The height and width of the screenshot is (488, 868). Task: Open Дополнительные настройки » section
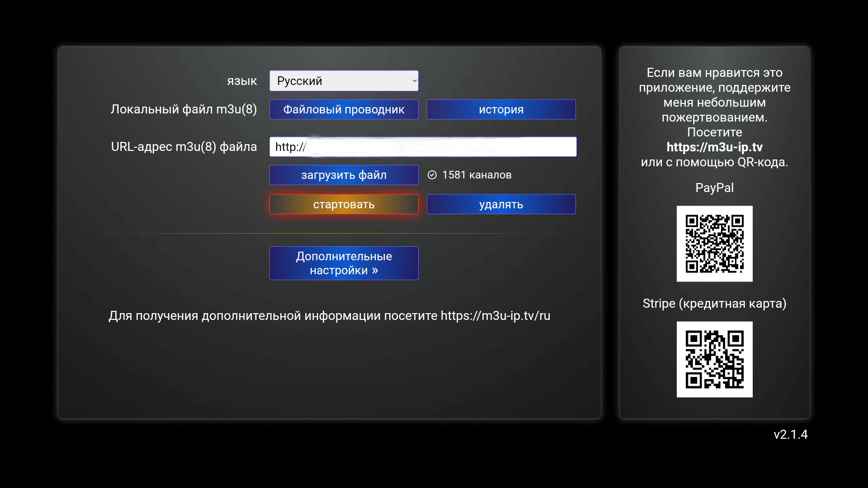(x=344, y=263)
